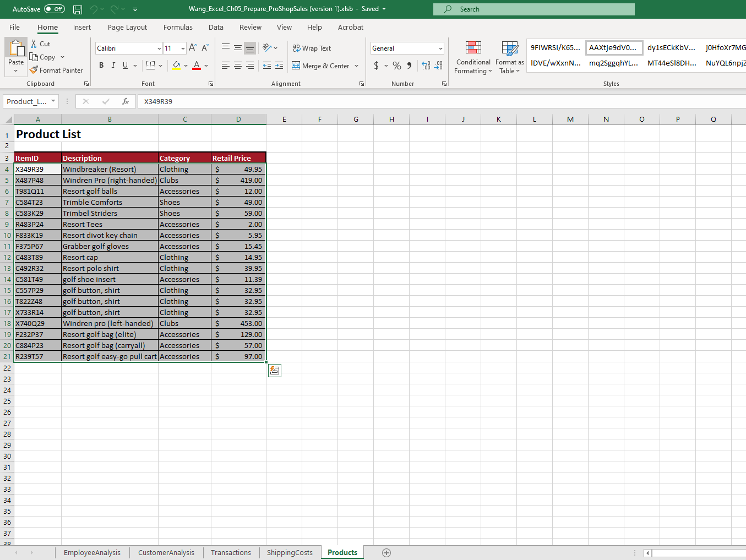
Task: Toggle the AutoSave switch
Action: click(55, 9)
